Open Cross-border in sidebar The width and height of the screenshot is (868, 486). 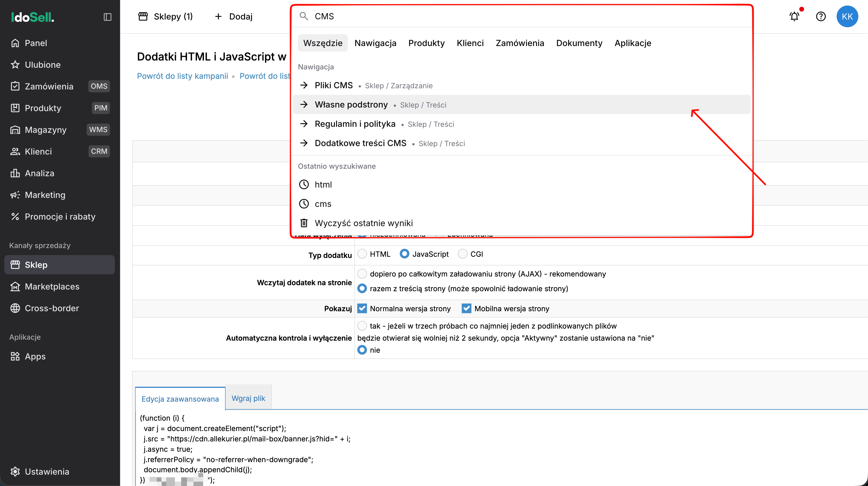click(x=60, y=308)
